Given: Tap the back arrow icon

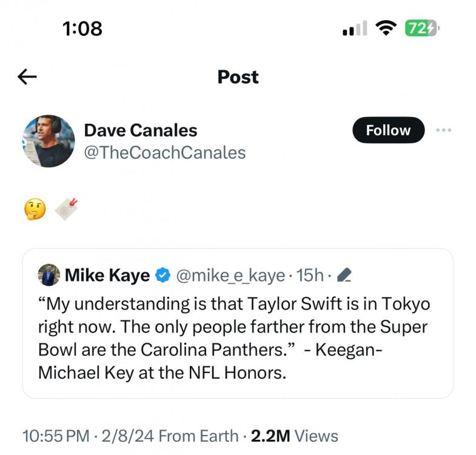Looking at the screenshot, I should 27,76.
